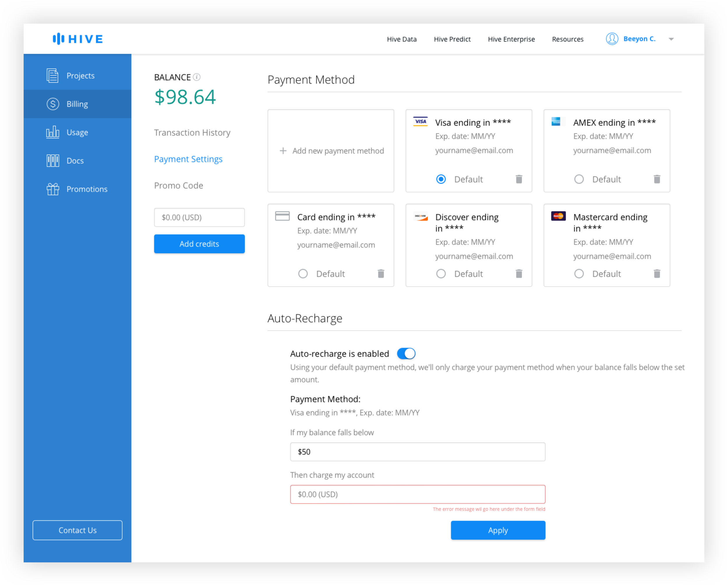Viewport: 728px width, 586px height.
Task: Open Transaction History tab
Action: pos(192,132)
